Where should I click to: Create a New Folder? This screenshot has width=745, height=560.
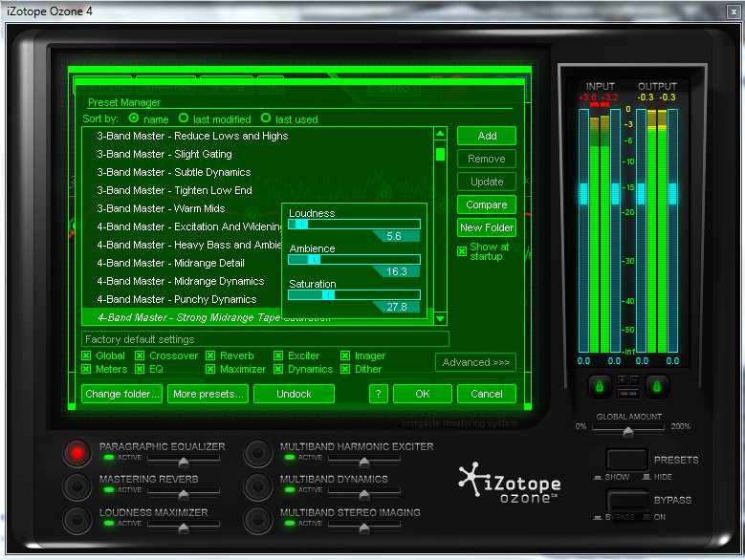coord(487,227)
